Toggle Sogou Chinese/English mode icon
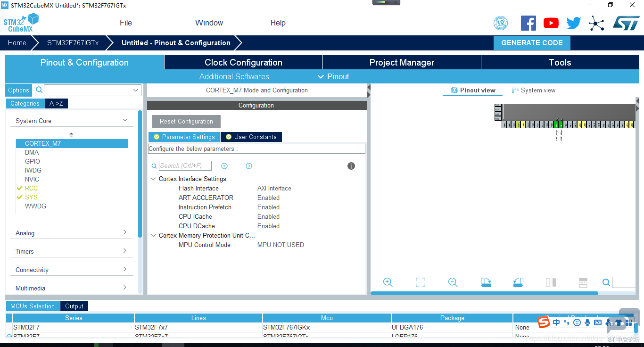 [557, 322]
